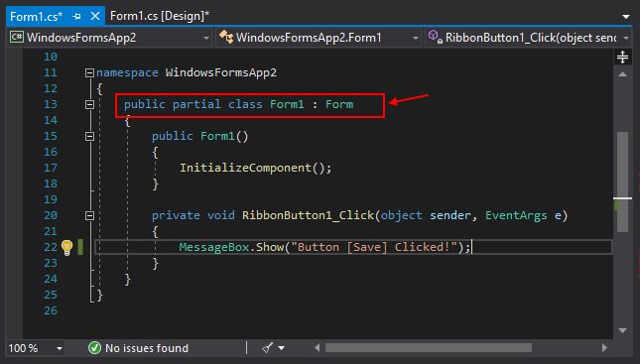Click the scroll right arrow of horizontal scrollbar
640x364 pixels.
pyautogui.click(x=604, y=348)
